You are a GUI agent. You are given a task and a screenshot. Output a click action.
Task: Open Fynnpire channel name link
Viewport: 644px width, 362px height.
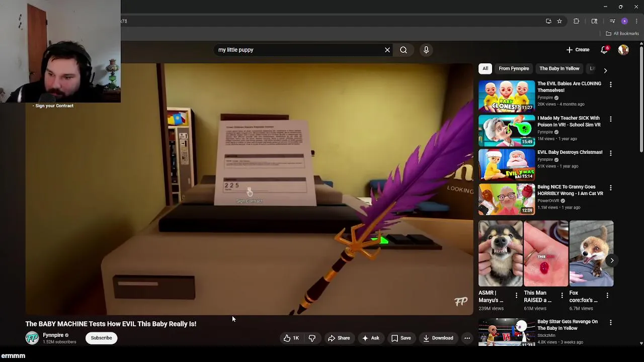[53, 335]
